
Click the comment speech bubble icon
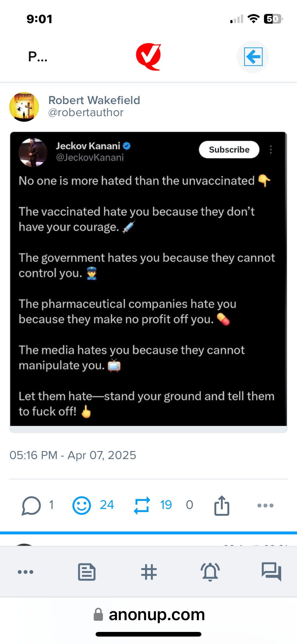(x=31, y=506)
